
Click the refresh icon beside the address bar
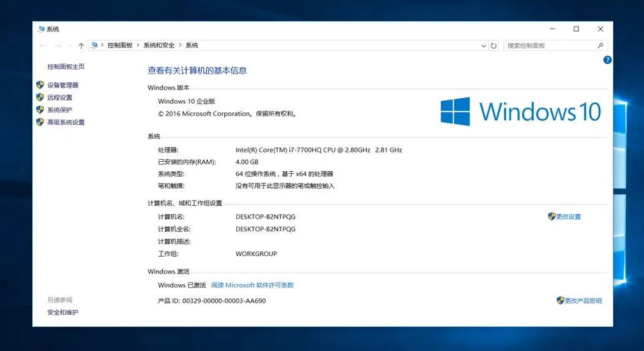coord(493,45)
